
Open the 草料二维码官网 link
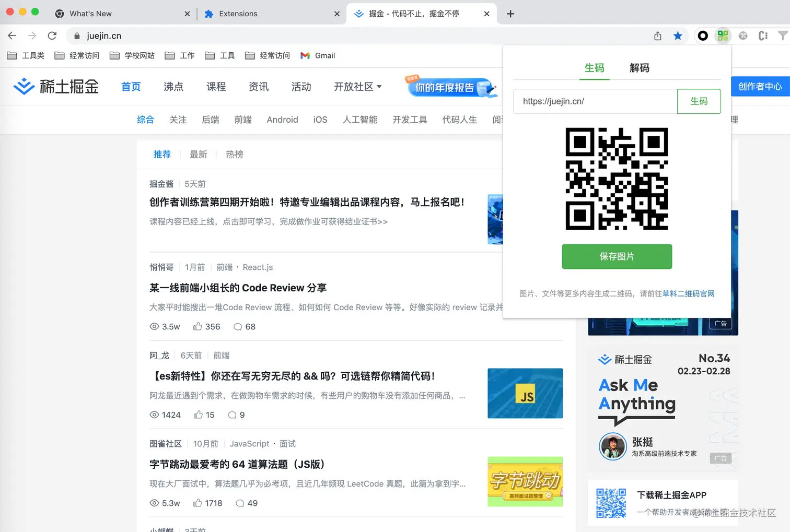pyautogui.click(x=689, y=294)
